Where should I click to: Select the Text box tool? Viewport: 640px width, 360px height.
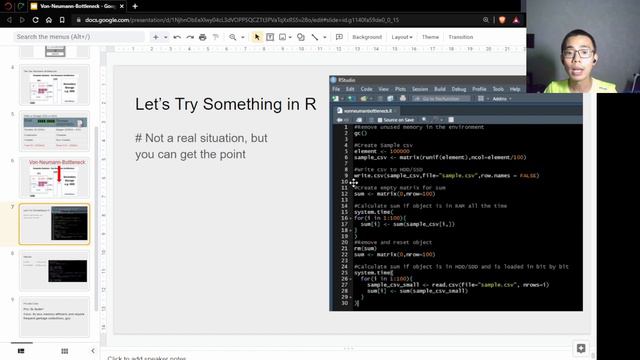[x=270, y=37]
